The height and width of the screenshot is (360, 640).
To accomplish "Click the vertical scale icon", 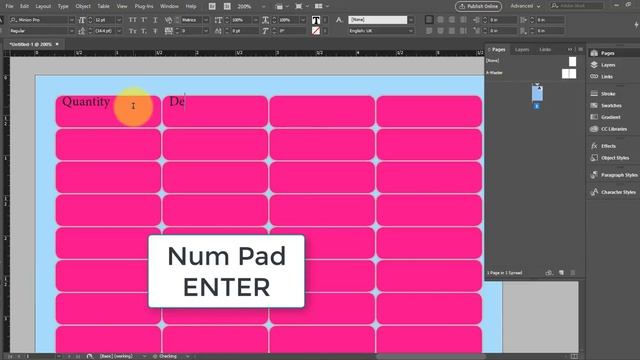I will pyautogui.click(x=218, y=20).
